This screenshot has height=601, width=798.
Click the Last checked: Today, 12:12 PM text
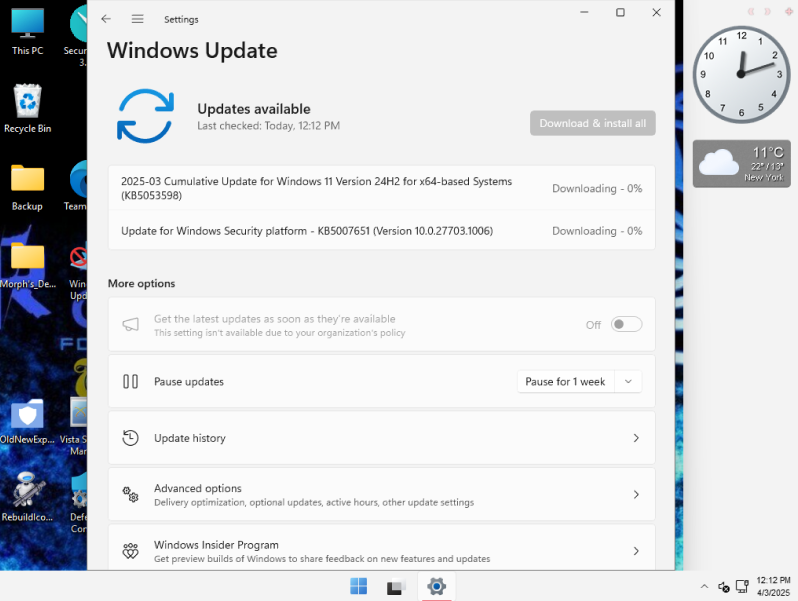[268, 126]
